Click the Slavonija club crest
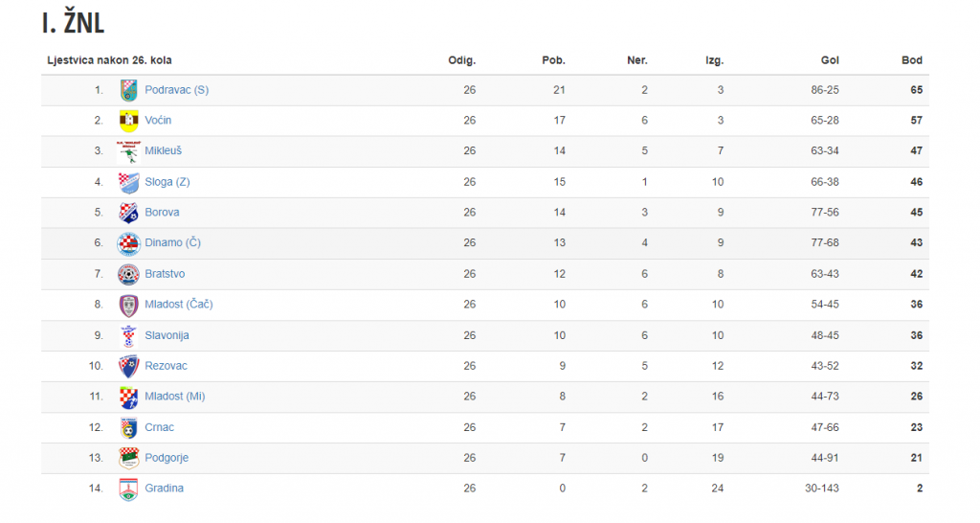 pos(129,336)
